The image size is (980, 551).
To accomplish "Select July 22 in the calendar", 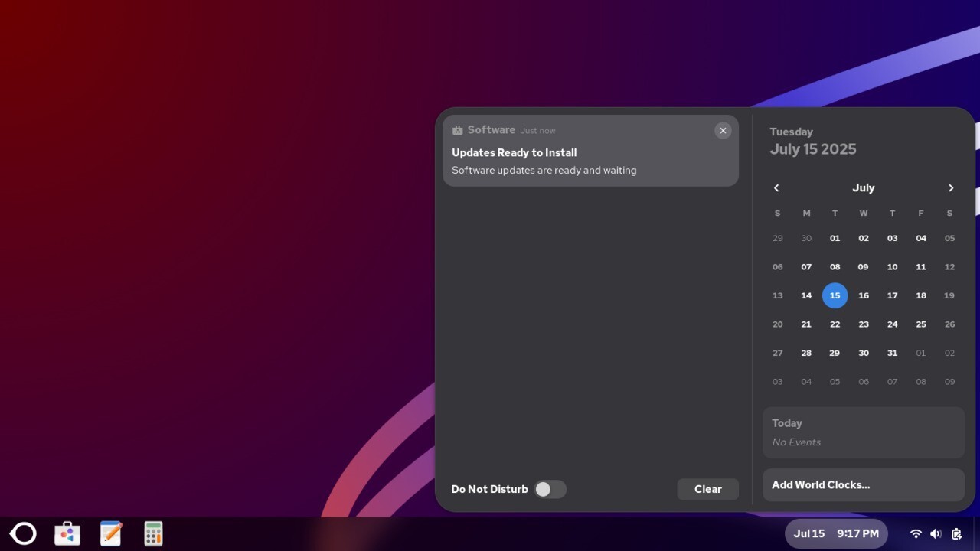I will (x=835, y=324).
